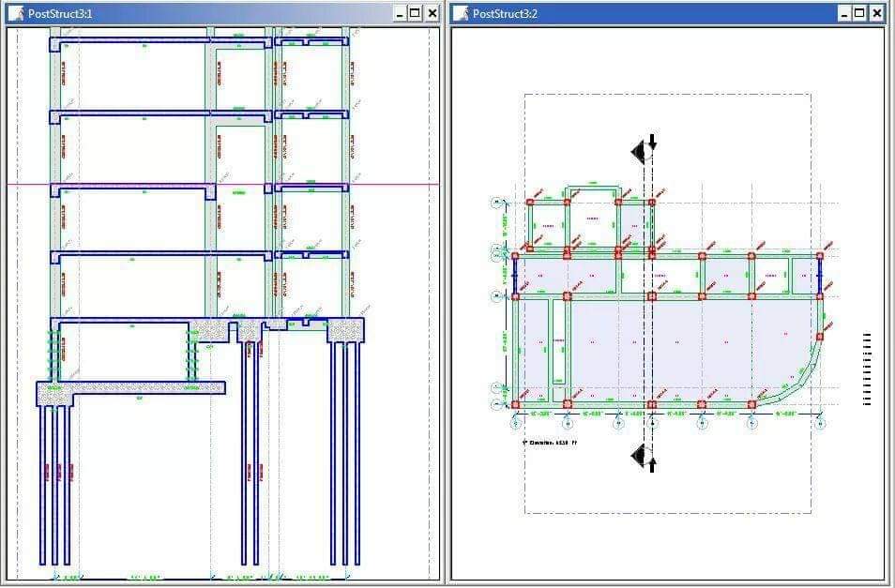This screenshot has height=588, width=895.
Task: Minimize the PostStruct3:2 window
Action: coord(844,13)
